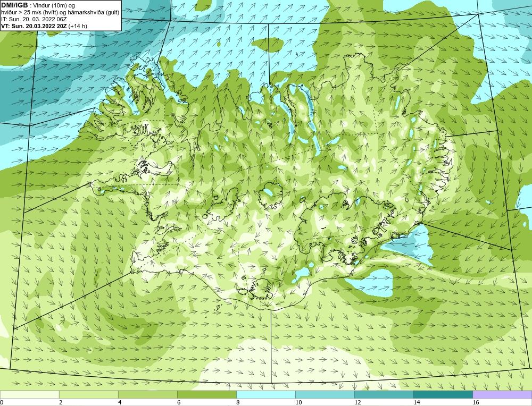The width and height of the screenshot is (532, 406).
Task: Click the 12–14 m/s teal legend swatch
Action: 384,394
